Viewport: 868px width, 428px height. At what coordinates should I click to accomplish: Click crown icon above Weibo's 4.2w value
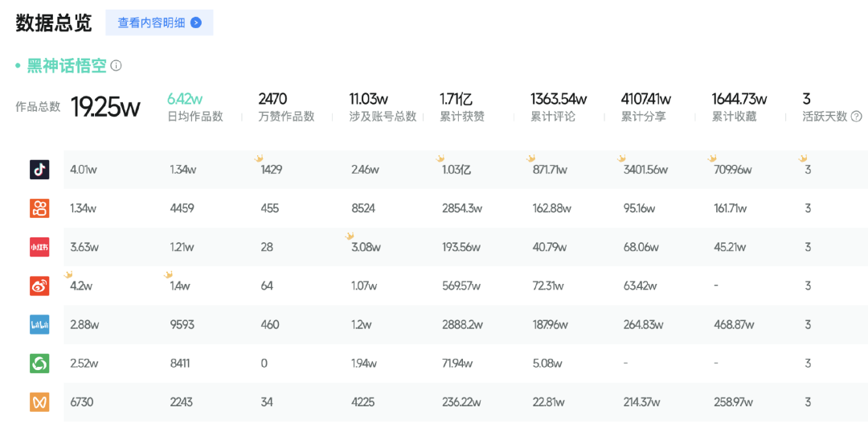[x=68, y=275]
